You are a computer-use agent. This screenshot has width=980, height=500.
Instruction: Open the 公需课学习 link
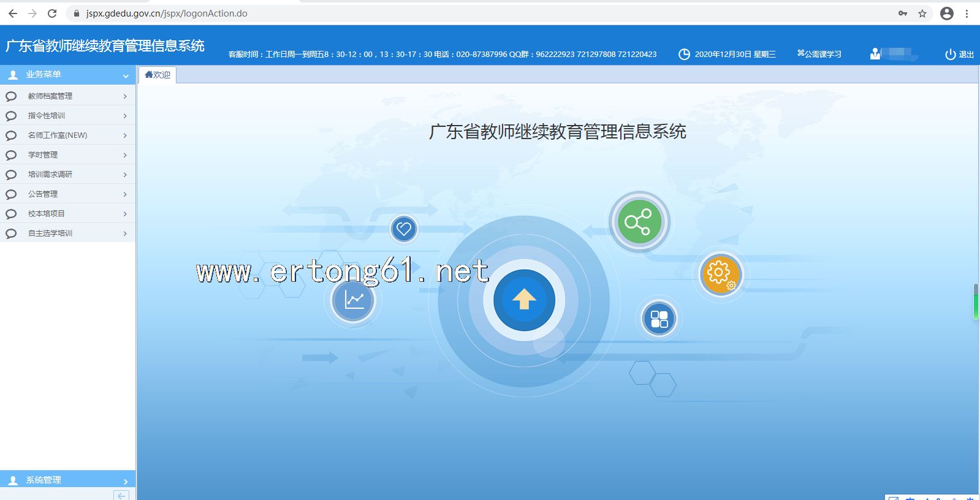tap(819, 55)
